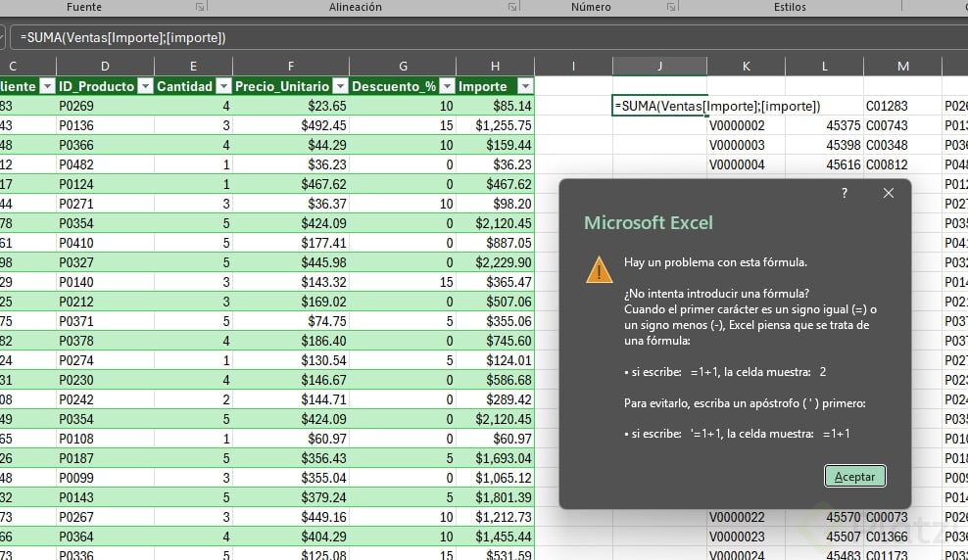Open the Cantidad filter dropdown
968x560 pixels.
click(222, 86)
